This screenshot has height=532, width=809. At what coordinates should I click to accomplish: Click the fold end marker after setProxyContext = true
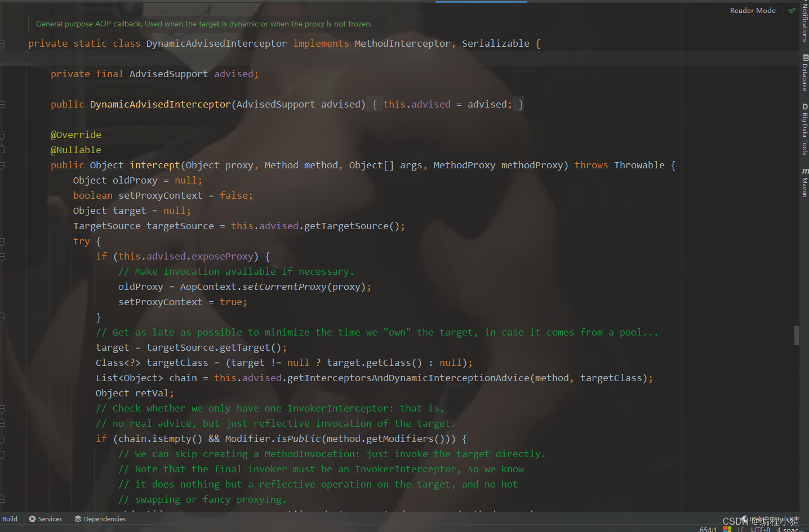coord(3,318)
